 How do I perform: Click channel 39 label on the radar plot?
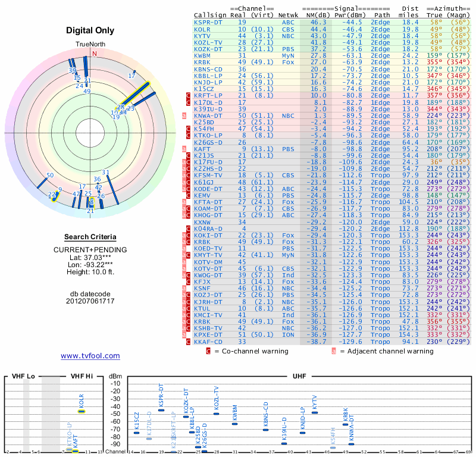point(72,70)
